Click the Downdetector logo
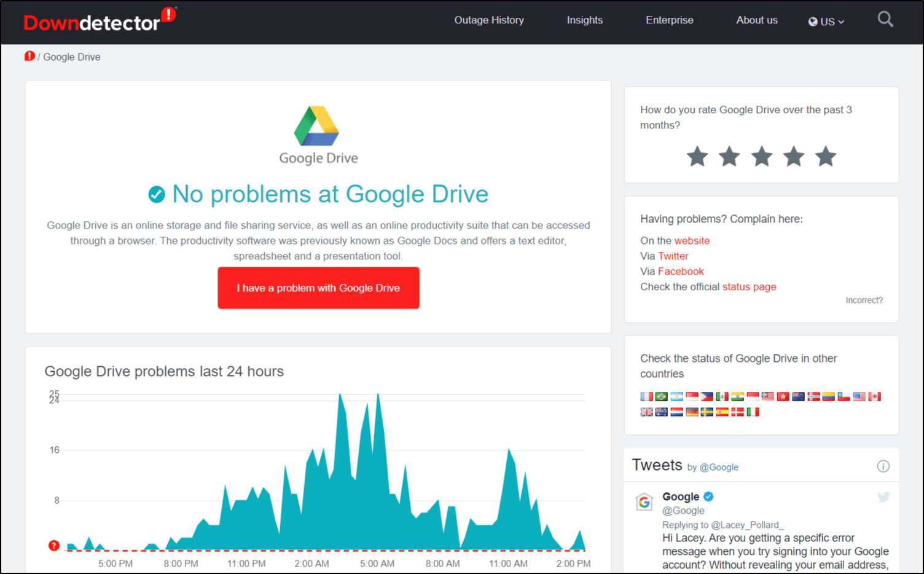The height and width of the screenshot is (574, 924). (x=100, y=20)
